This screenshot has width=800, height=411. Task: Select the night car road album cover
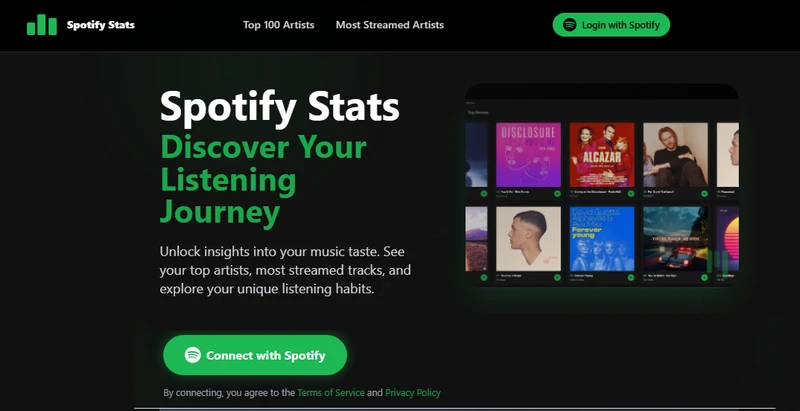pos(675,239)
